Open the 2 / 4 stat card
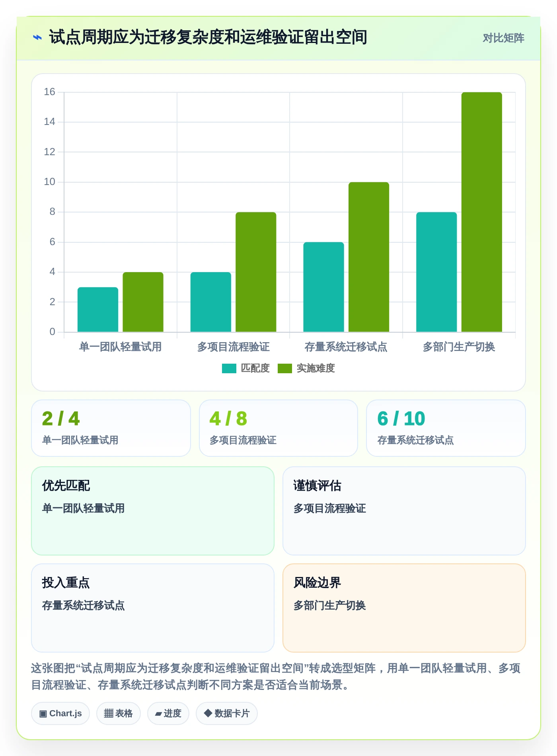 tap(111, 428)
